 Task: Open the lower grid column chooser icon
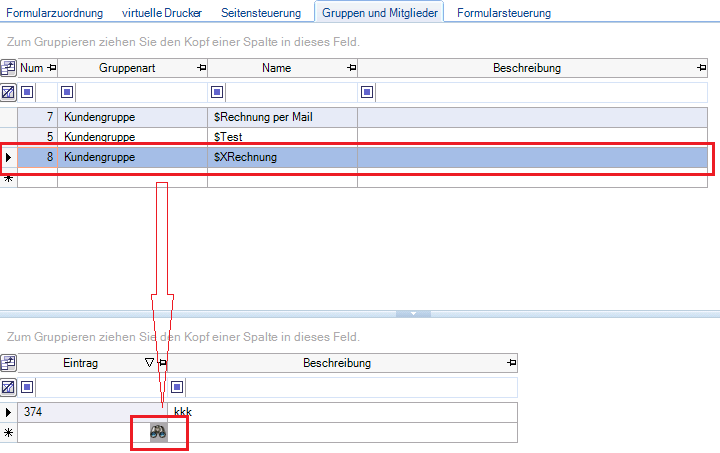8,363
